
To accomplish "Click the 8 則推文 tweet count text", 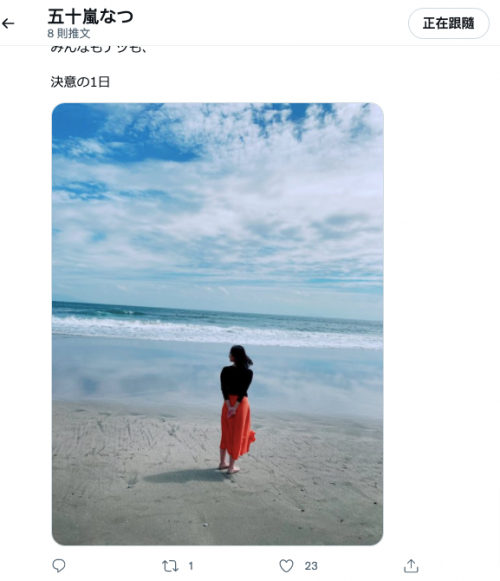I will (69, 33).
